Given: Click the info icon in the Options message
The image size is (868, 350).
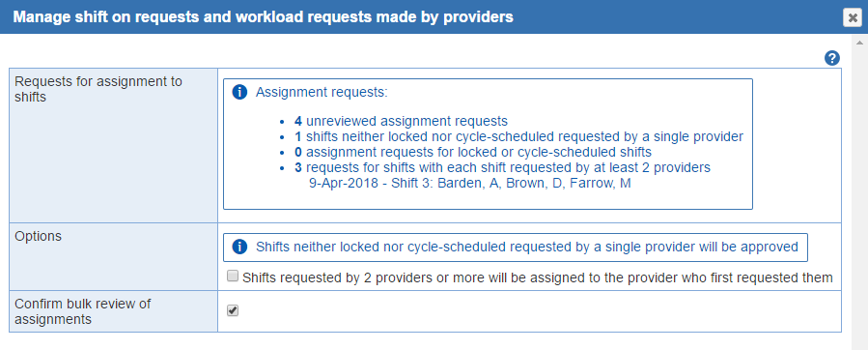Looking at the screenshot, I should coord(239,247).
